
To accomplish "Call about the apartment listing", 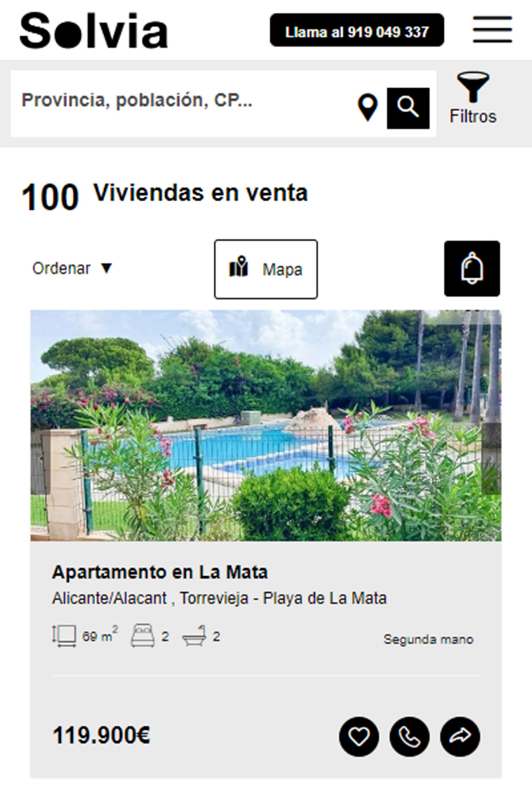I will [x=409, y=737].
